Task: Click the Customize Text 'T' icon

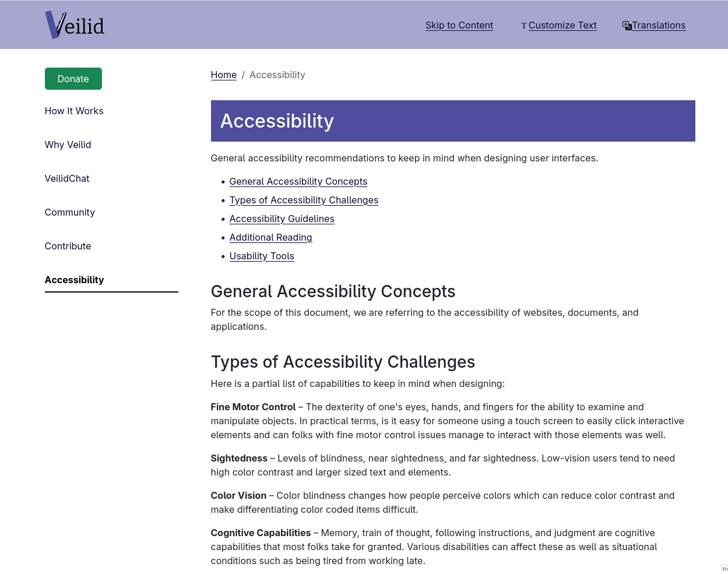Action: 523,26
